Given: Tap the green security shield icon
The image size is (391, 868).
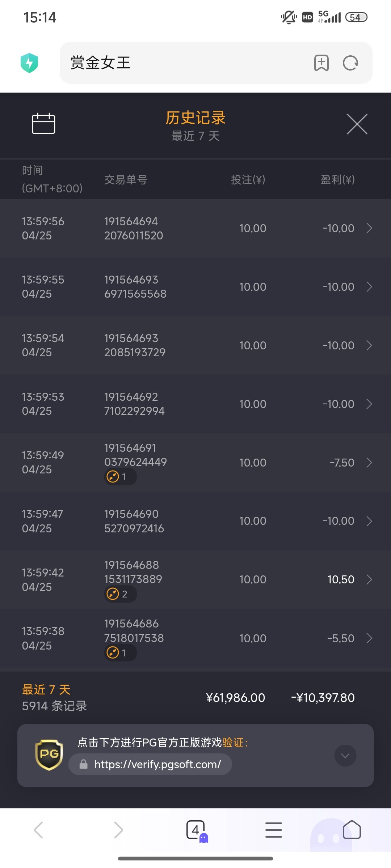Looking at the screenshot, I should coord(29,63).
